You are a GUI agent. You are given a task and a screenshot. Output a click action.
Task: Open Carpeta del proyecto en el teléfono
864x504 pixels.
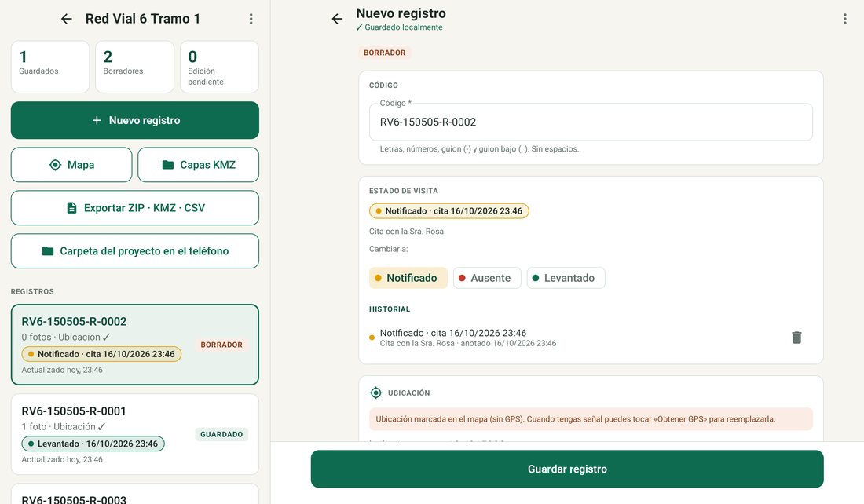tap(135, 250)
